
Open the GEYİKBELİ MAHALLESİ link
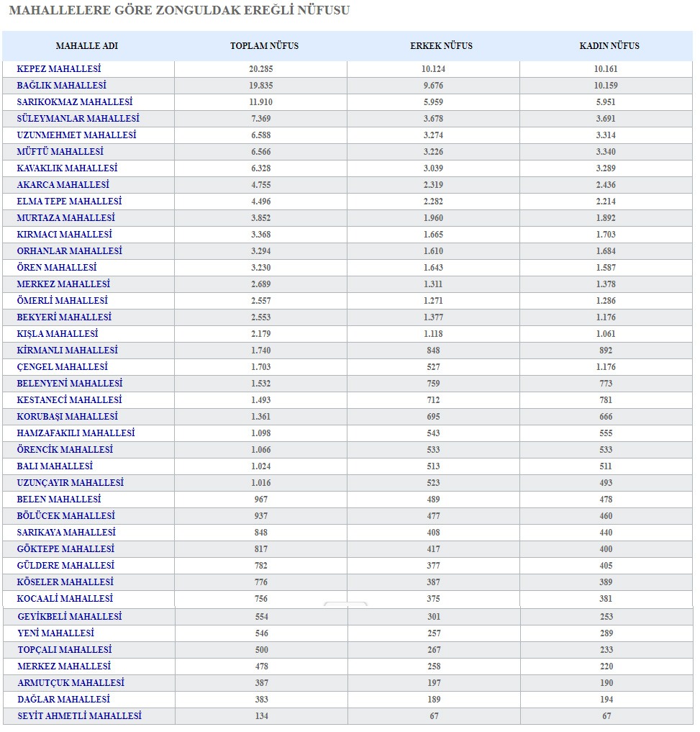pos(70,617)
